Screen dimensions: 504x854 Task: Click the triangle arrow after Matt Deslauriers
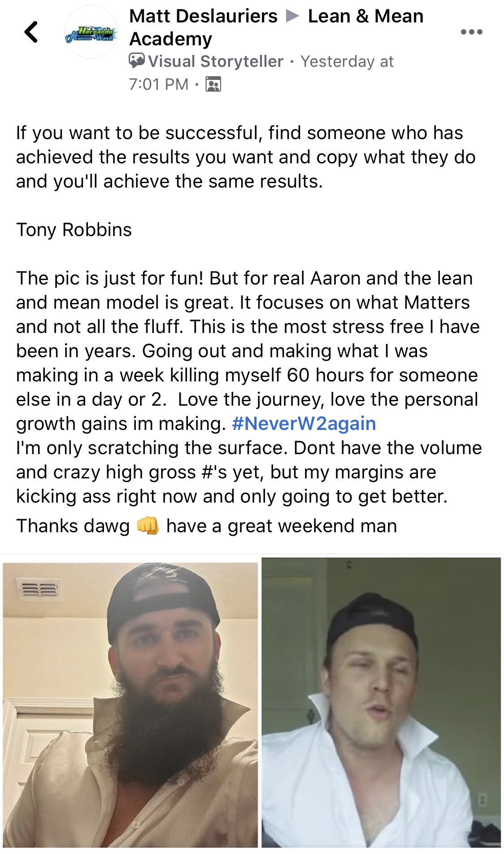(293, 17)
